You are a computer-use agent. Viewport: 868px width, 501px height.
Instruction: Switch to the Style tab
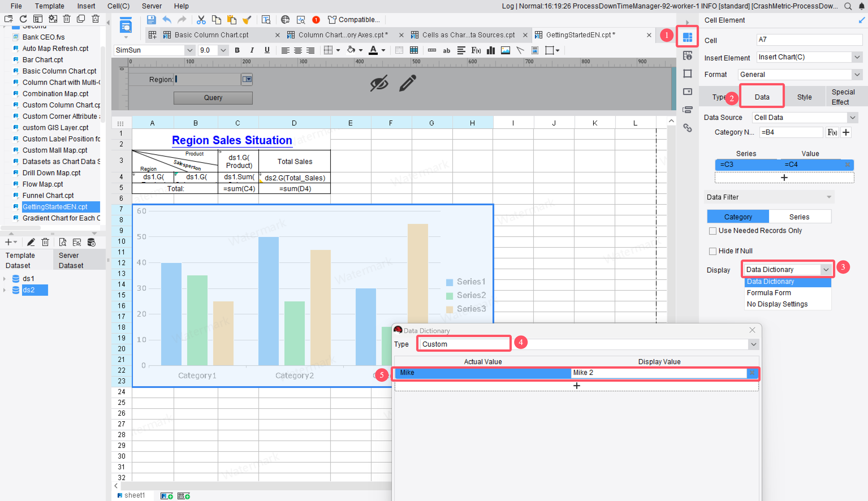804,97
